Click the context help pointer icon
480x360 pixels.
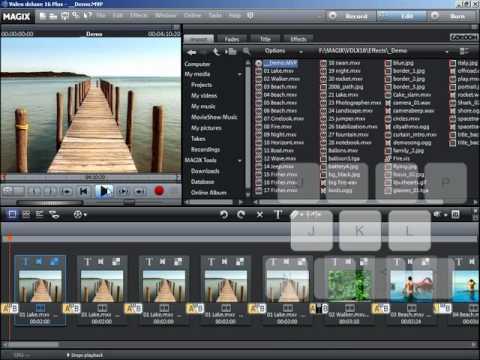coord(87,16)
